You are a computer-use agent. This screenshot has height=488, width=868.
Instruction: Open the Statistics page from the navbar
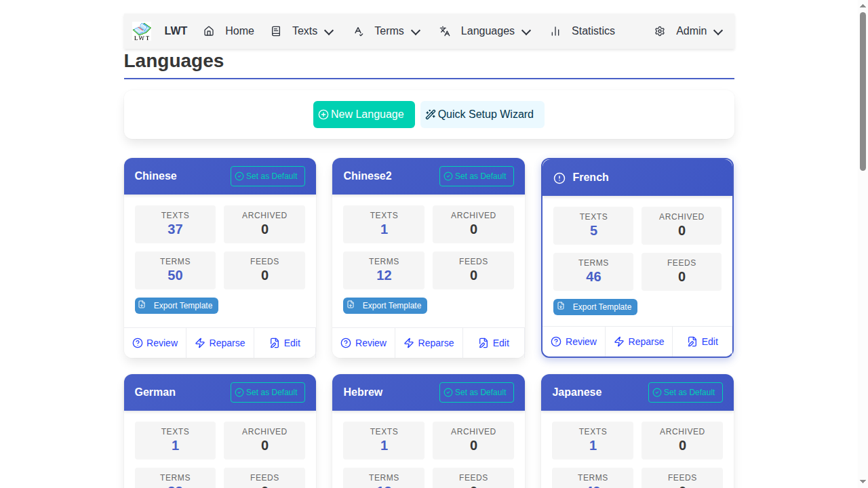click(x=593, y=31)
